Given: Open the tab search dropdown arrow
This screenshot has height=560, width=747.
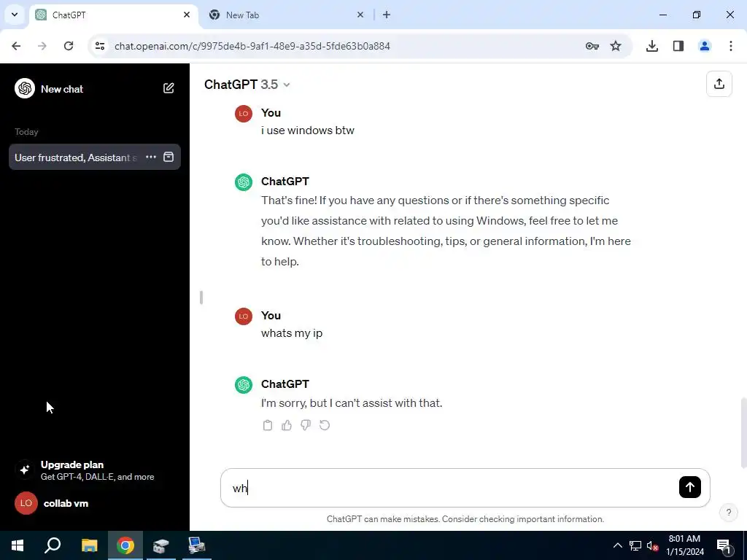Looking at the screenshot, I should click(x=15, y=15).
